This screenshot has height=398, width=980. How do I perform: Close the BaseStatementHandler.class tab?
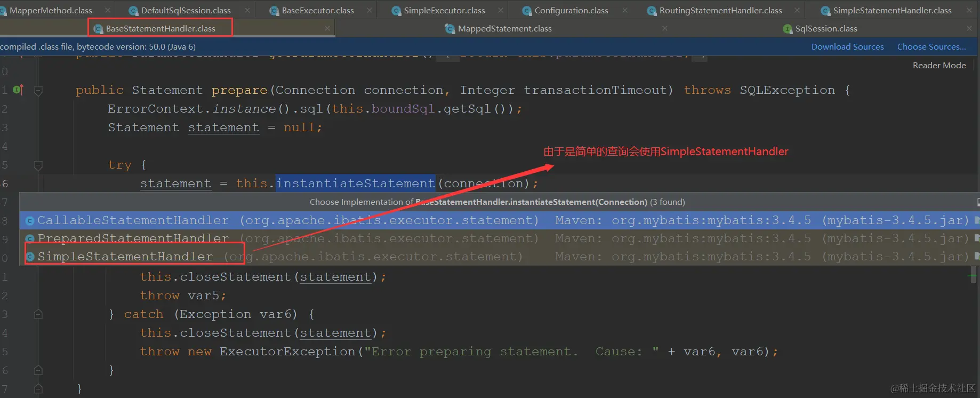click(327, 28)
